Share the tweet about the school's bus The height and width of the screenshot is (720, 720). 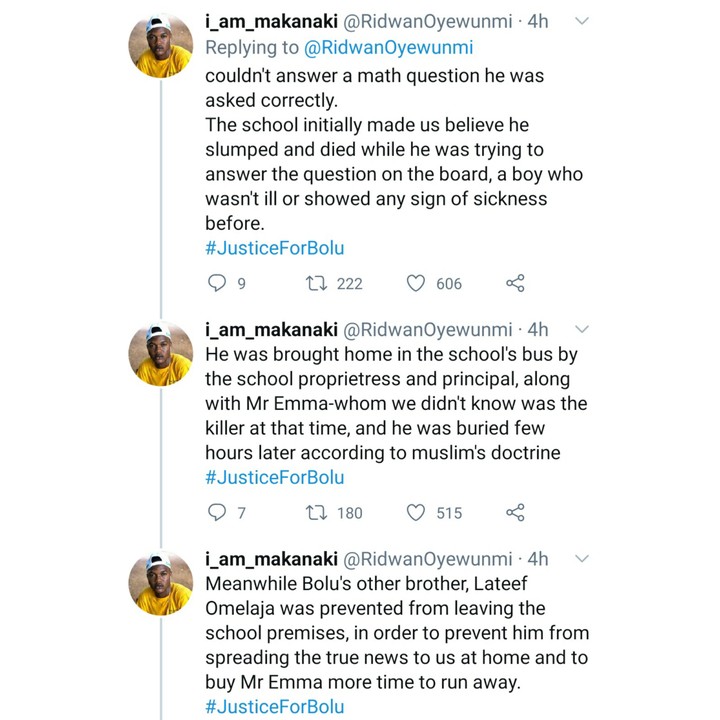(x=515, y=512)
